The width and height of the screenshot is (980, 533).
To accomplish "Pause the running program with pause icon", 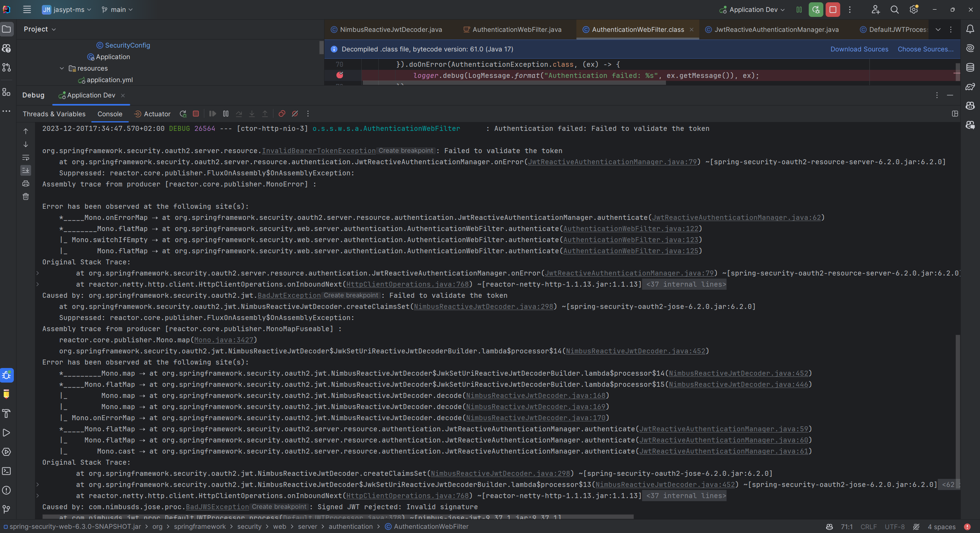I will [x=225, y=114].
